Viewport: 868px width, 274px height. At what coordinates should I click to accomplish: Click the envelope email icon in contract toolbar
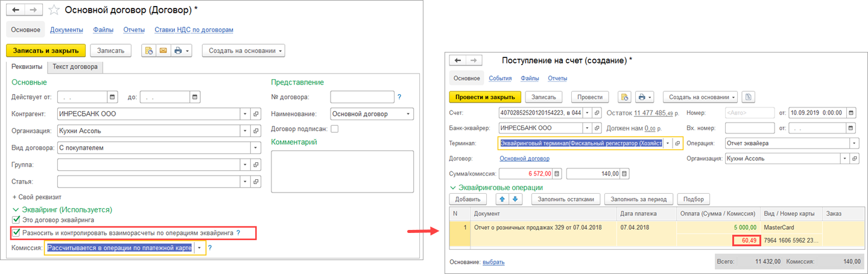coord(162,51)
